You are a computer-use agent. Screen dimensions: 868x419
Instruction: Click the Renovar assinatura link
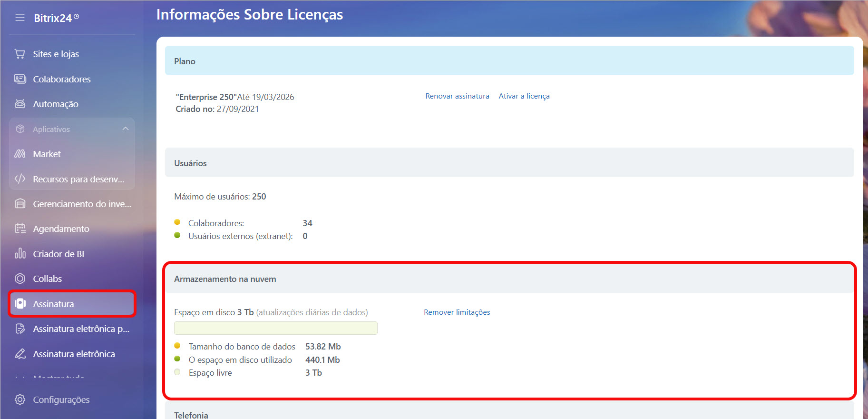click(x=457, y=96)
